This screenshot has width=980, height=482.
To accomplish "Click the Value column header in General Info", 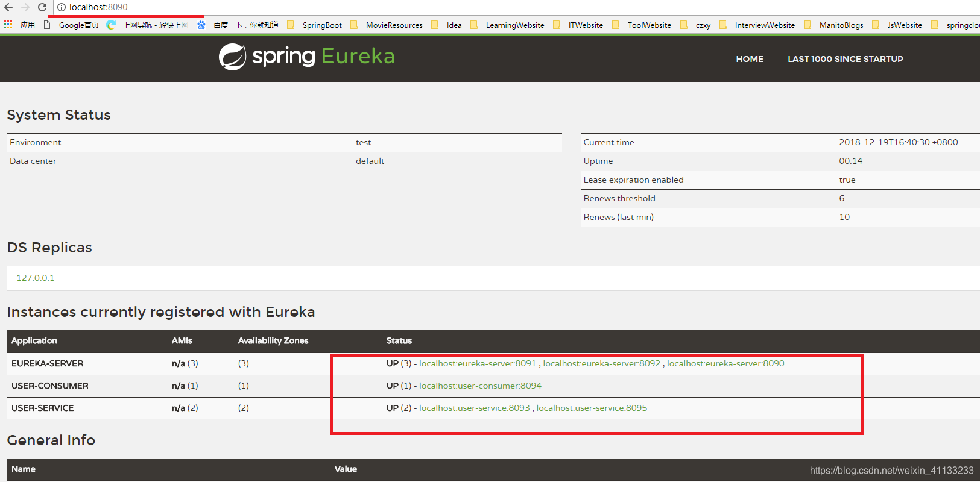I will coord(346,469).
